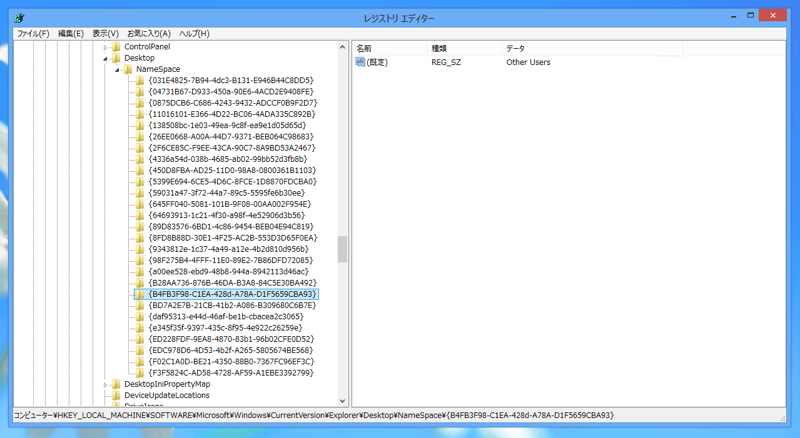Sort values by データ column header
The image size is (800, 438).
point(592,48)
